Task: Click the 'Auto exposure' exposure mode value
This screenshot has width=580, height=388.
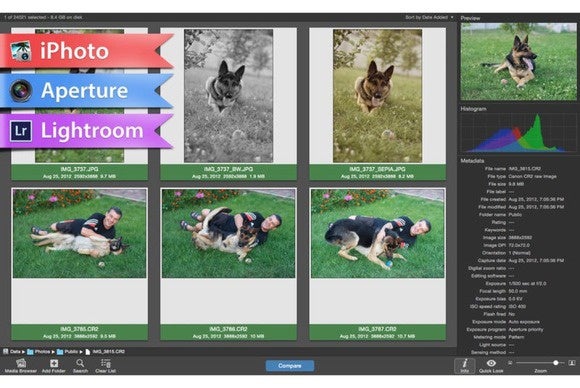Action: tap(524, 322)
